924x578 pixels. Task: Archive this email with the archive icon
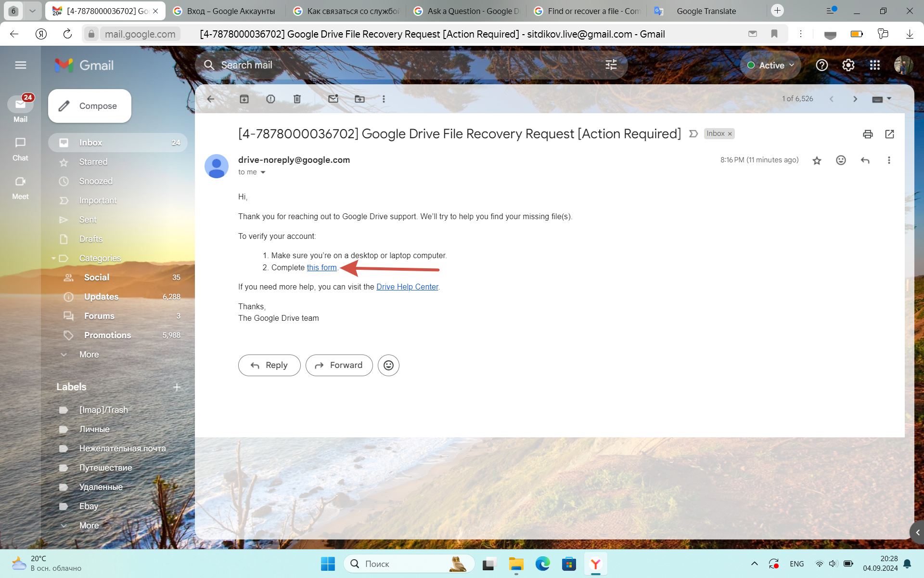[x=244, y=99]
